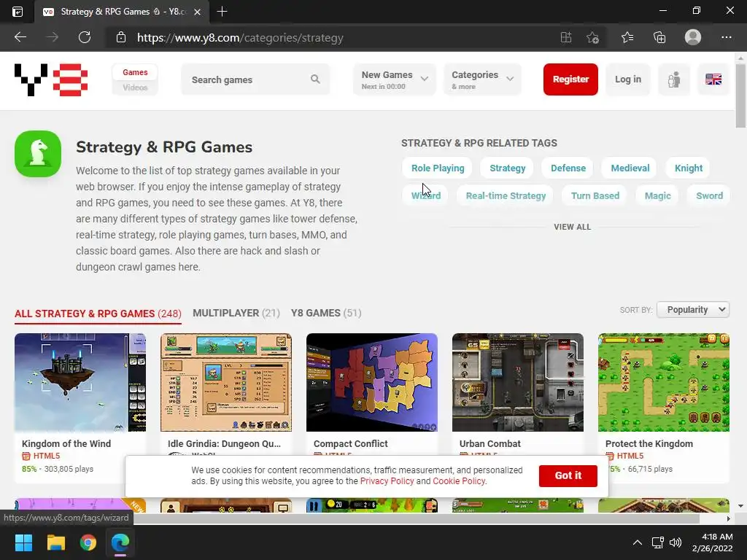Viewport: 747px width, 560px height.
Task: Open the Sort By Popularity dropdown
Action: (x=693, y=309)
